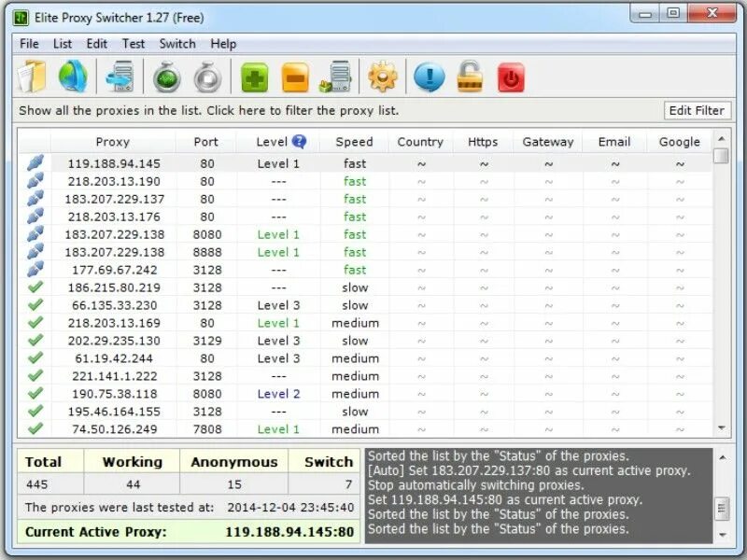Sort by the Google column header

point(680,142)
